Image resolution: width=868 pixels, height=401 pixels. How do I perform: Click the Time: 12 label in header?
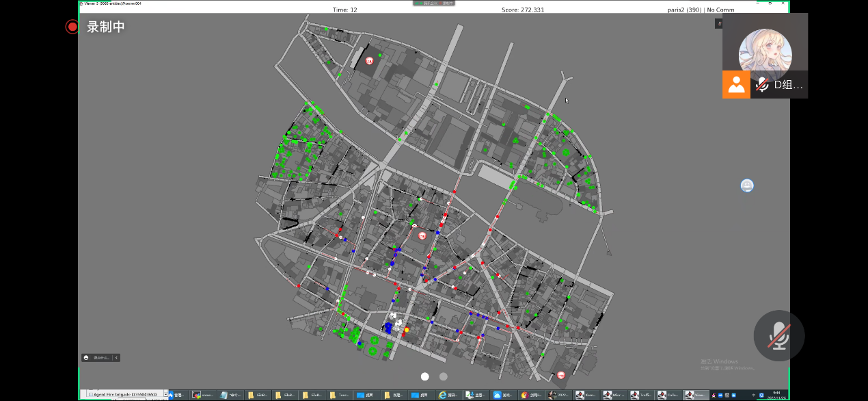point(344,10)
